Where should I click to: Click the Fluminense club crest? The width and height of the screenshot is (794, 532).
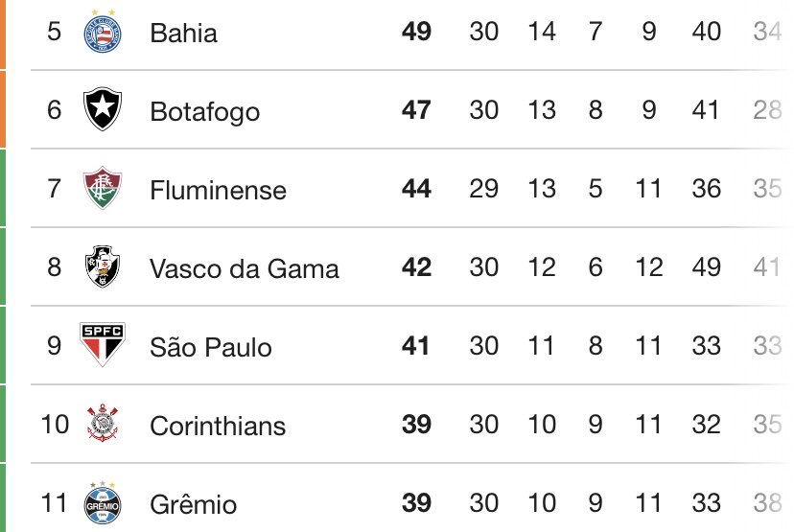click(x=101, y=188)
